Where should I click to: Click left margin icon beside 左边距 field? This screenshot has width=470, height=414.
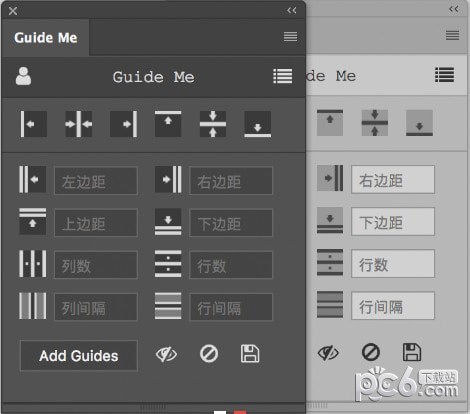[33, 180]
